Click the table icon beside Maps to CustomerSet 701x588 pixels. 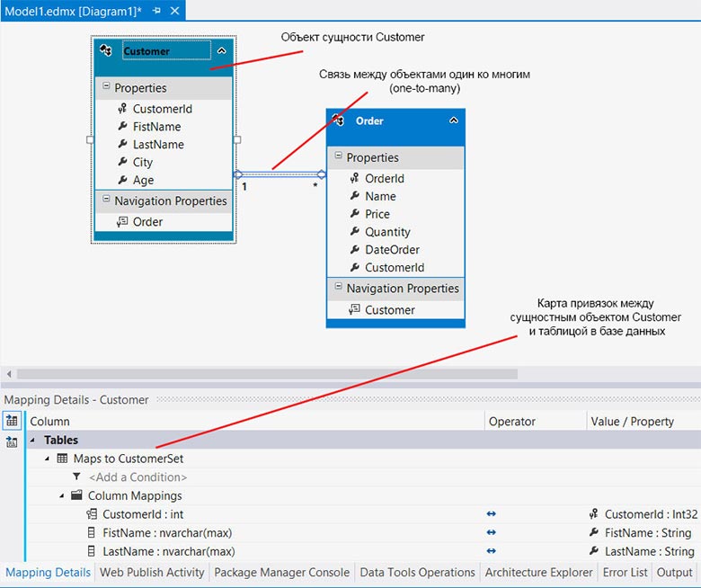pos(63,459)
